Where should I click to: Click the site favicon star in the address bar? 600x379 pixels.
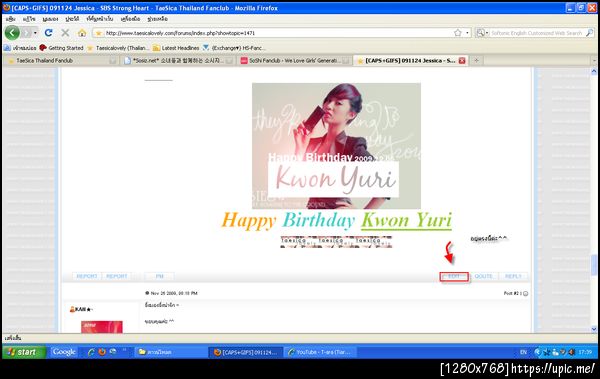pyautogui.click(x=98, y=33)
